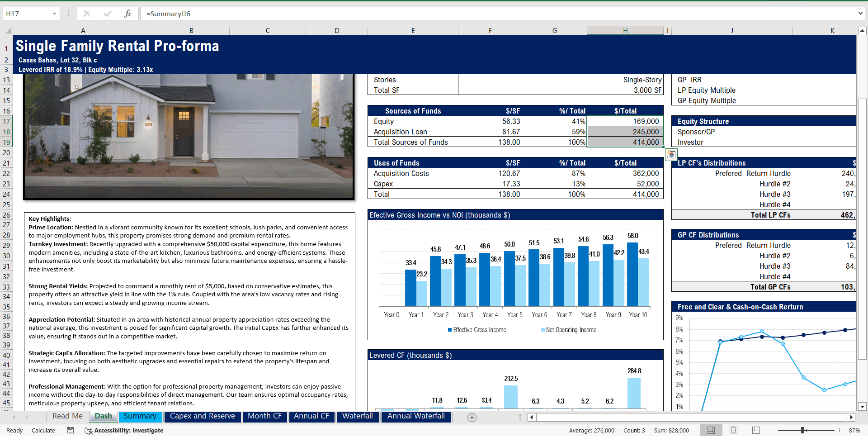868x437 pixels.
Task: Click the macro record icon next to Calculate
Action: point(70,430)
